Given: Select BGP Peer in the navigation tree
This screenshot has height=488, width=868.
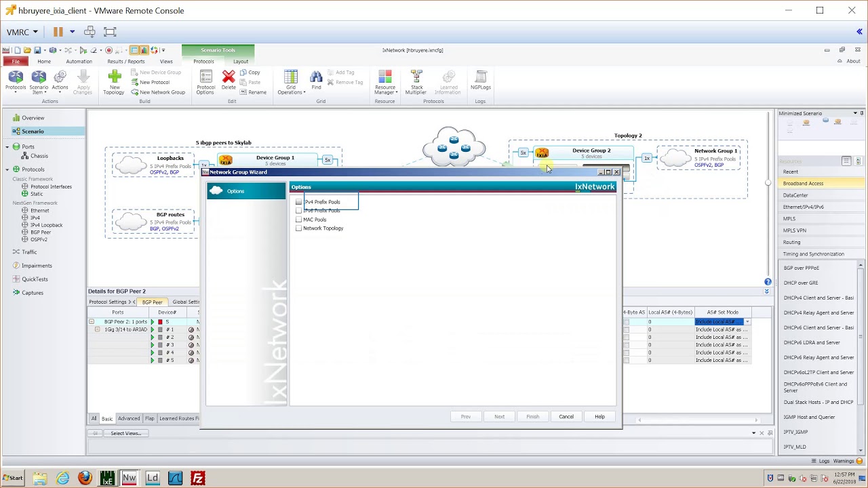Looking at the screenshot, I should point(41,232).
